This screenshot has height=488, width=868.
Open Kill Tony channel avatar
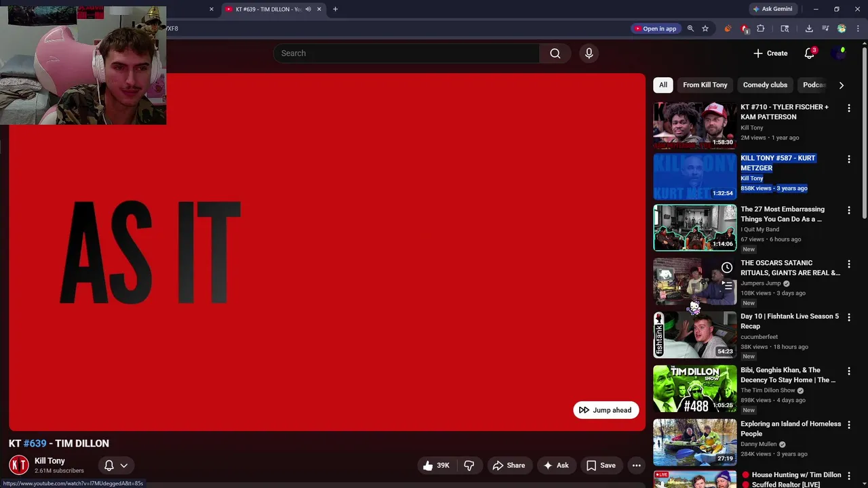pos(19,465)
